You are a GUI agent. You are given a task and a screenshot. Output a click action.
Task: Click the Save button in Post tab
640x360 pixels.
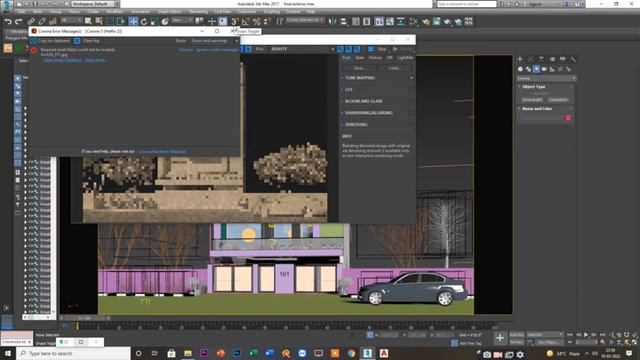[x=359, y=68]
